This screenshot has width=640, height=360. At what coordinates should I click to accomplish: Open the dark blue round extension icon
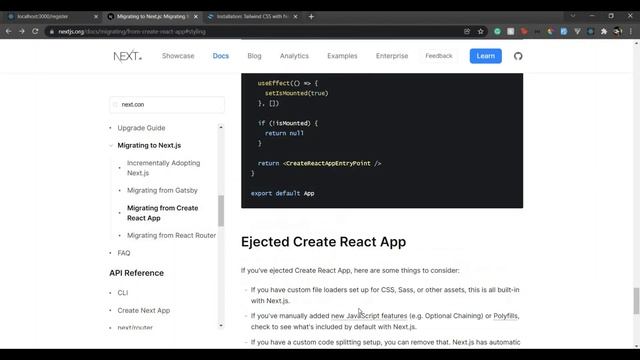(x=591, y=31)
